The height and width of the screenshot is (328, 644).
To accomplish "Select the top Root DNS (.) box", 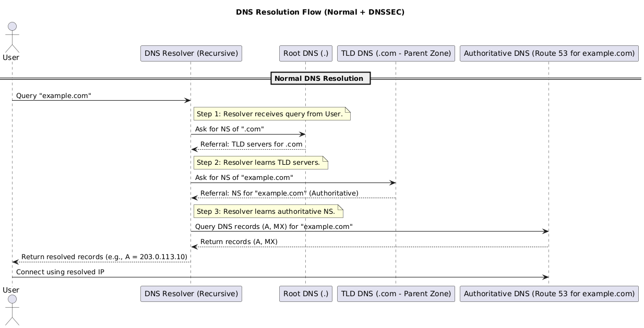I will 305,53.
